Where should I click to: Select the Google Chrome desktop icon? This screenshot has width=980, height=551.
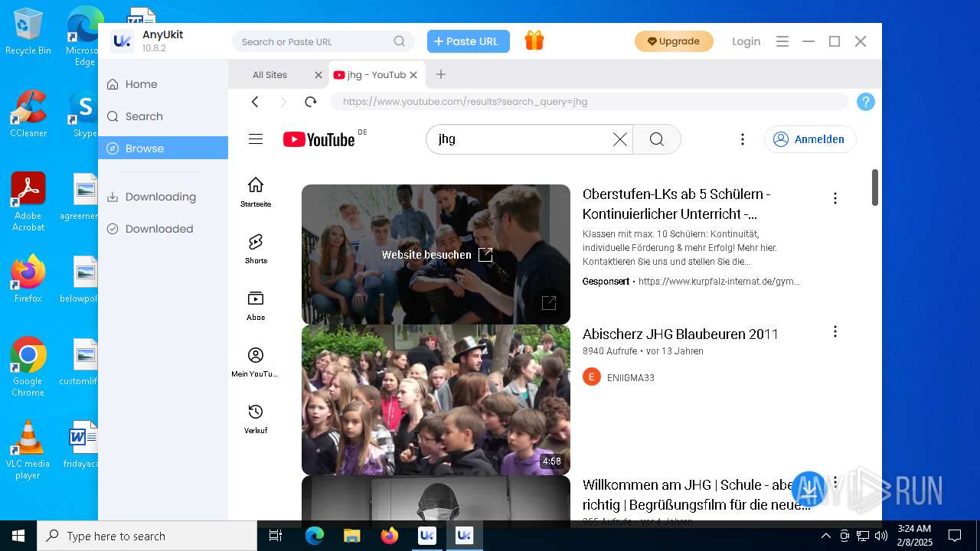28,367
